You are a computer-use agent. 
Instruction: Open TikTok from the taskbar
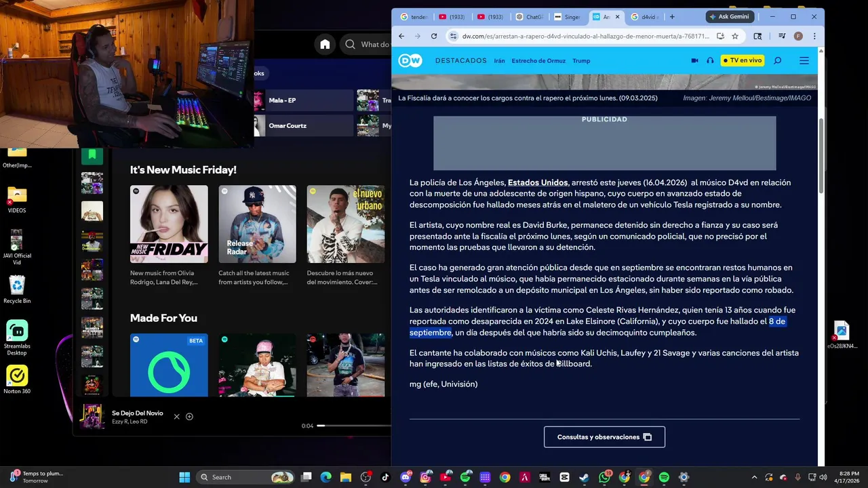tap(386, 477)
